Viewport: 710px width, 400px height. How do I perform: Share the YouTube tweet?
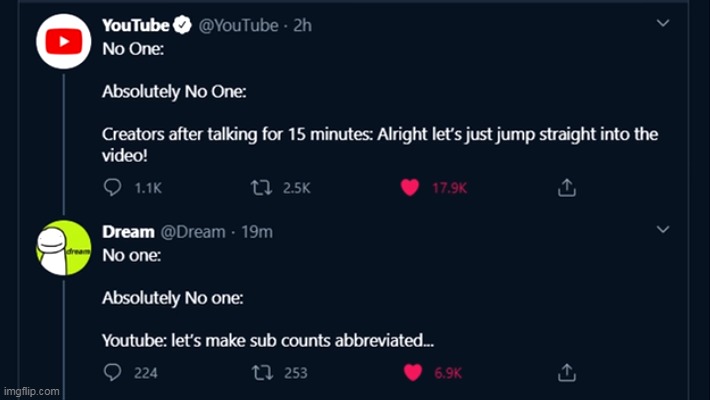(565, 187)
